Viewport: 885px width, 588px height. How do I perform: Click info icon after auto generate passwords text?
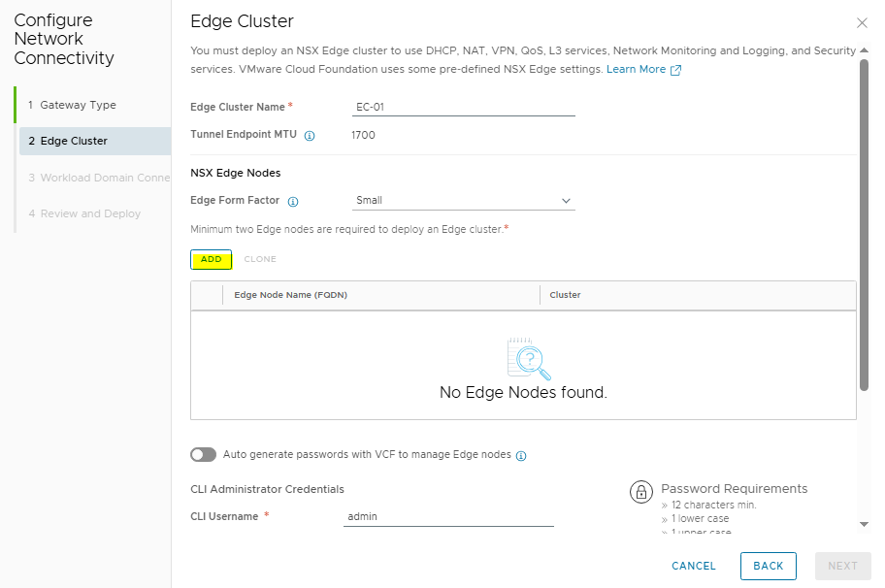click(x=521, y=455)
